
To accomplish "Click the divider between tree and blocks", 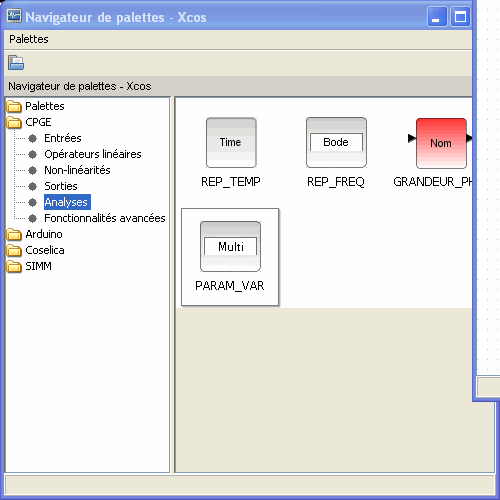I will point(172,285).
